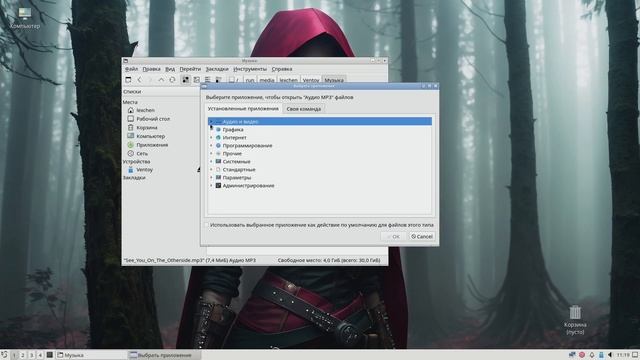This screenshot has height=360, width=640.
Task: Click the 'Музыка' path button
Action: [334, 80]
